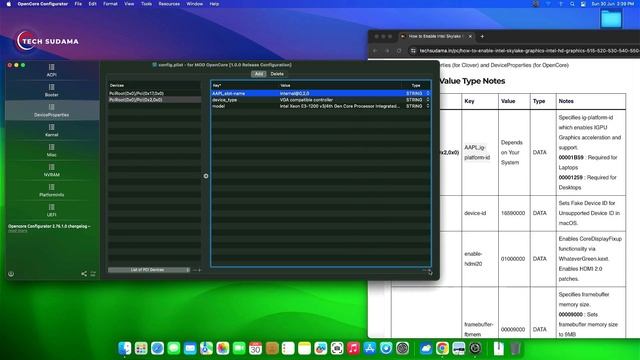Click the menu bar clock showing Sun 30 Jun

(x=613, y=4)
